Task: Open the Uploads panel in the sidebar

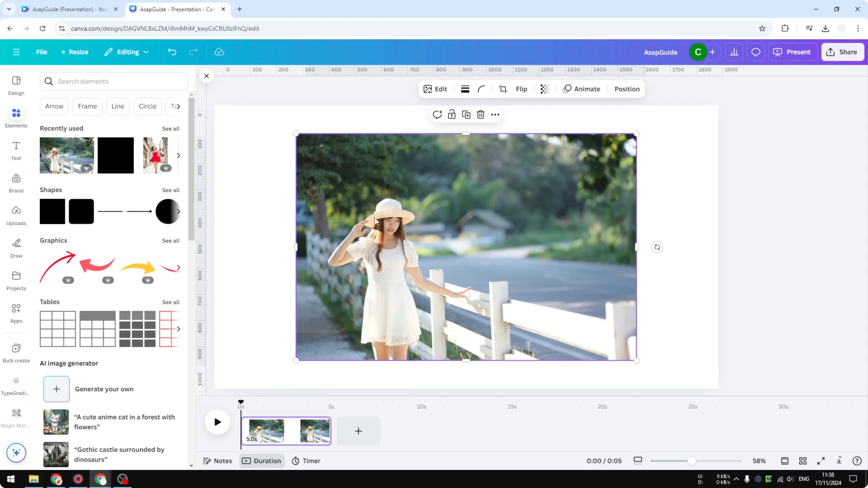Action: [16, 215]
